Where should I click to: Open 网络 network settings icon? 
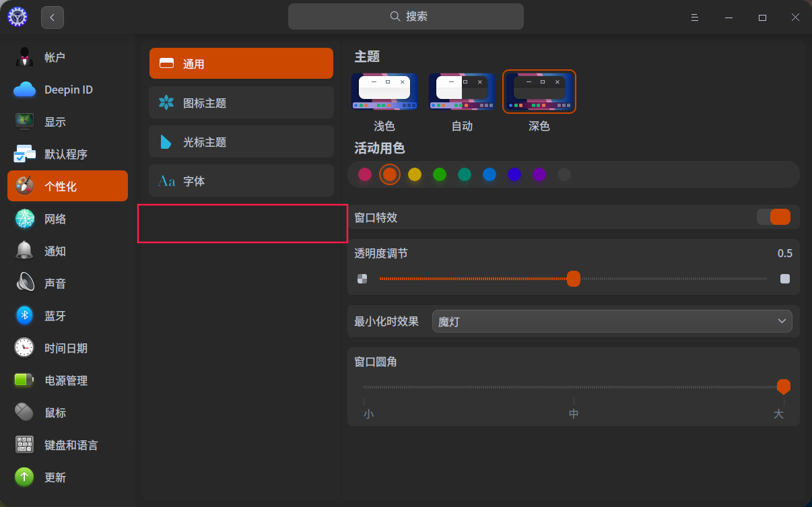(x=25, y=219)
